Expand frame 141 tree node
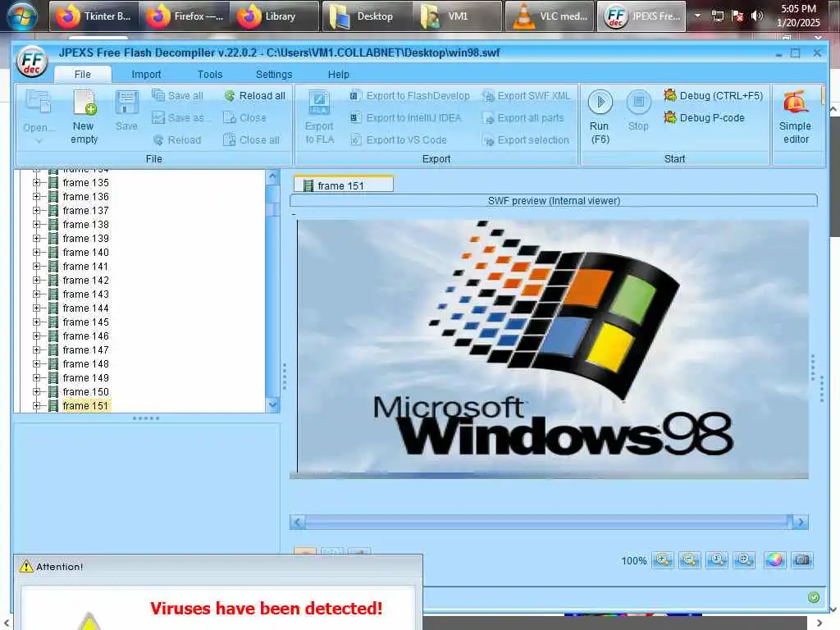This screenshot has height=630, width=840. [36, 267]
